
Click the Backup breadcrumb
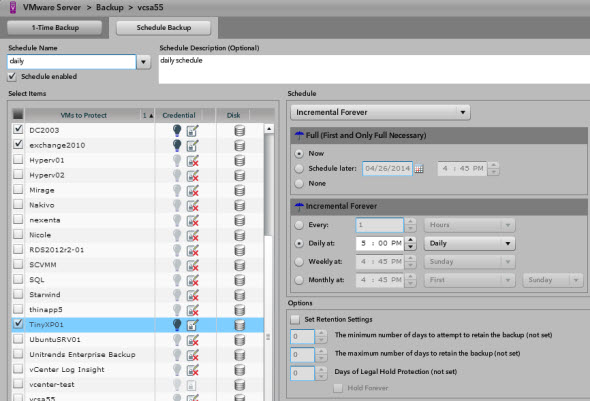[x=109, y=7]
